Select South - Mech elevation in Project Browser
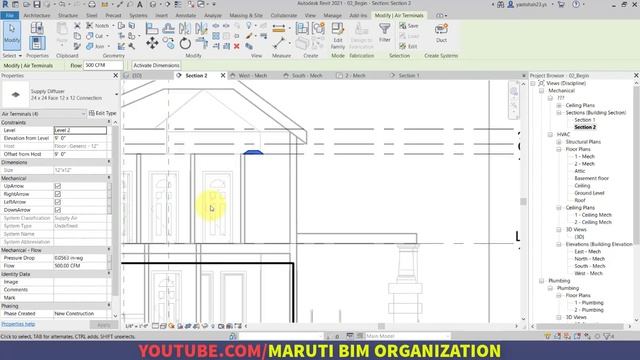The width and height of the screenshot is (640, 360). (x=589, y=266)
